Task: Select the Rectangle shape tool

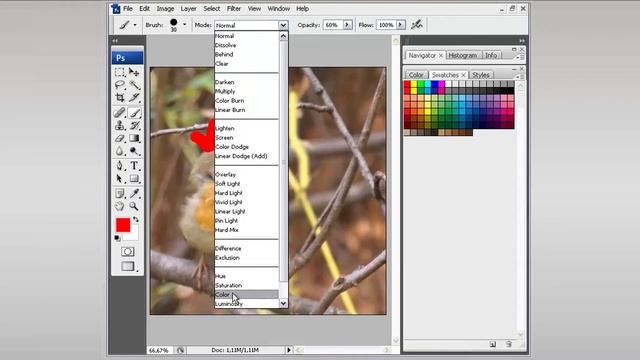Action: (134, 179)
